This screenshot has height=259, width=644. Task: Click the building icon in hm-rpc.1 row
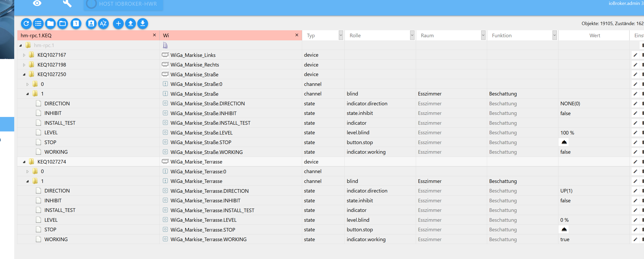165,45
